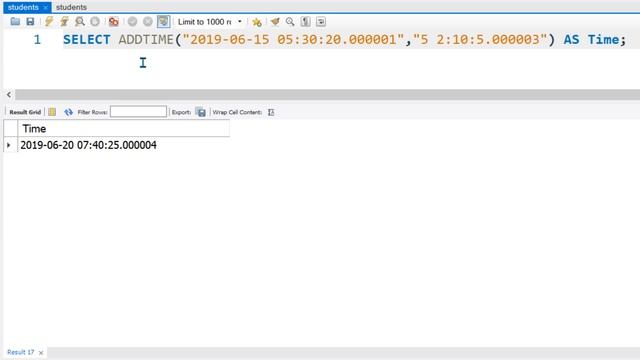
Task: Save the script with disk icon
Action: tap(30, 22)
